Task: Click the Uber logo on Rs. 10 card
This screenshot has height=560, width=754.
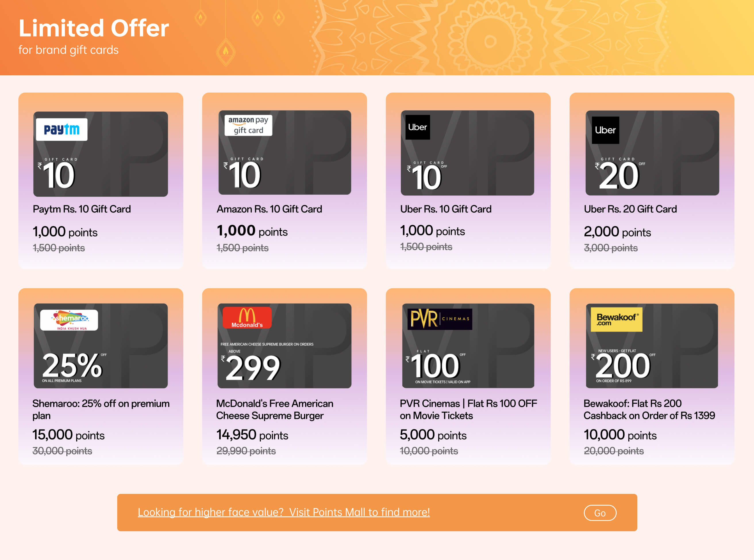Action: 417,127
